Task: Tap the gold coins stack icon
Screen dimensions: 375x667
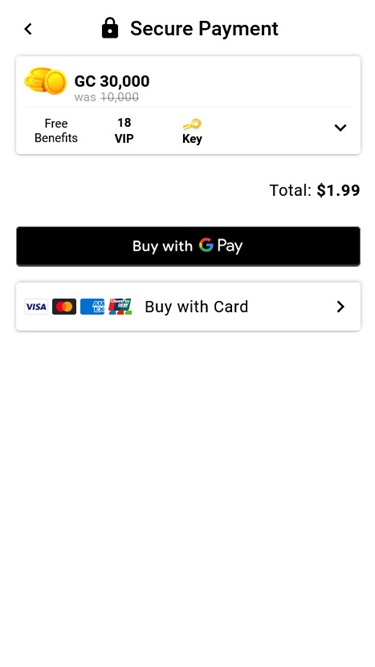Action: 45,81
